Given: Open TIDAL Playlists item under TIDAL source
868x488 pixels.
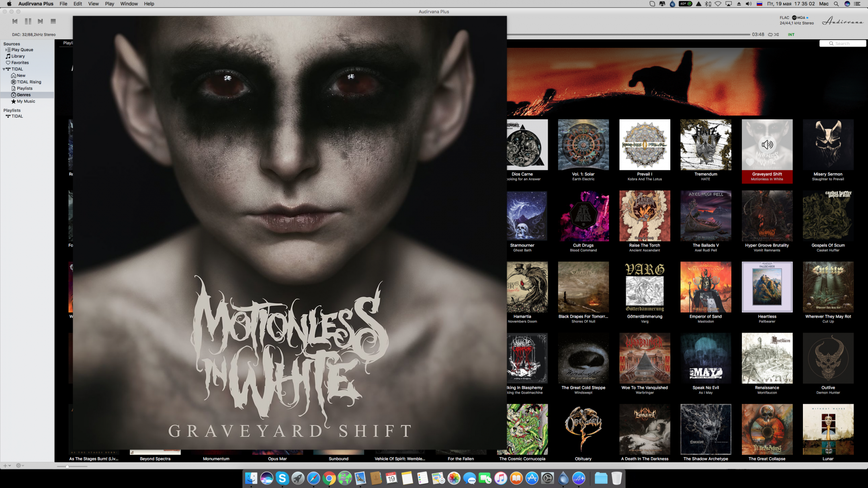Looking at the screenshot, I should 25,88.
